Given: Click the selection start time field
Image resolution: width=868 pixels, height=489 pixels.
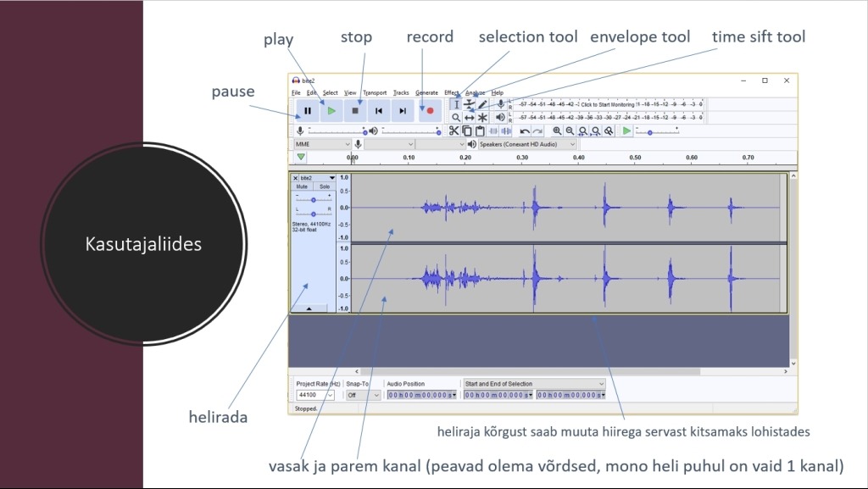Looking at the screenshot, I should (498, 395).
